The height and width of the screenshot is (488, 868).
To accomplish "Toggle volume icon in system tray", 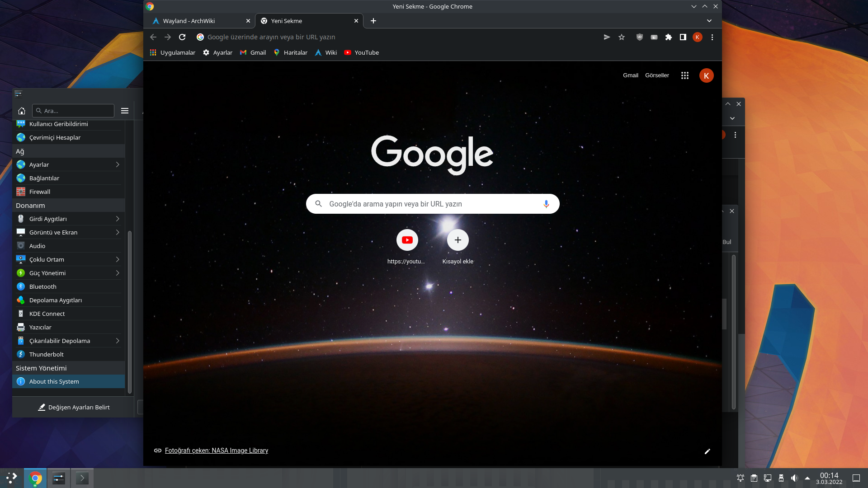I will pos(794,478).
